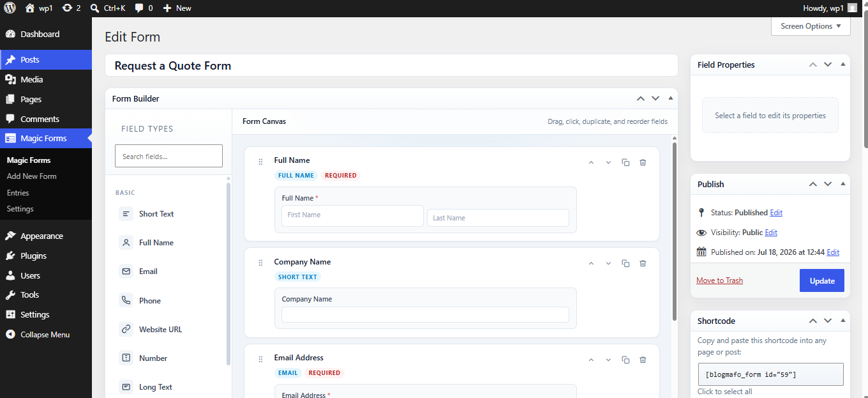Click the blue Update button

coord(821,280)
